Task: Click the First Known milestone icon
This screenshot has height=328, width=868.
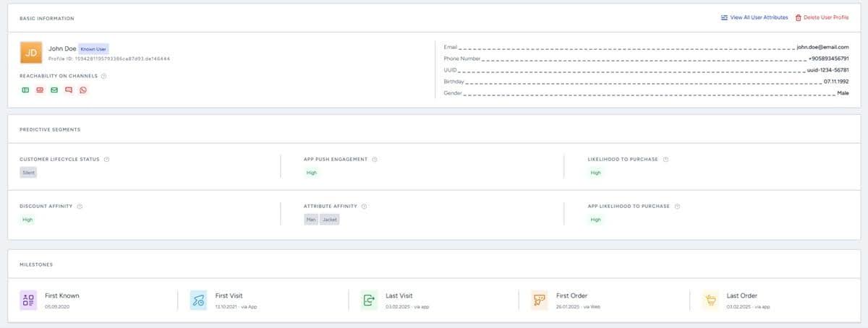Action: pos(28,300)
